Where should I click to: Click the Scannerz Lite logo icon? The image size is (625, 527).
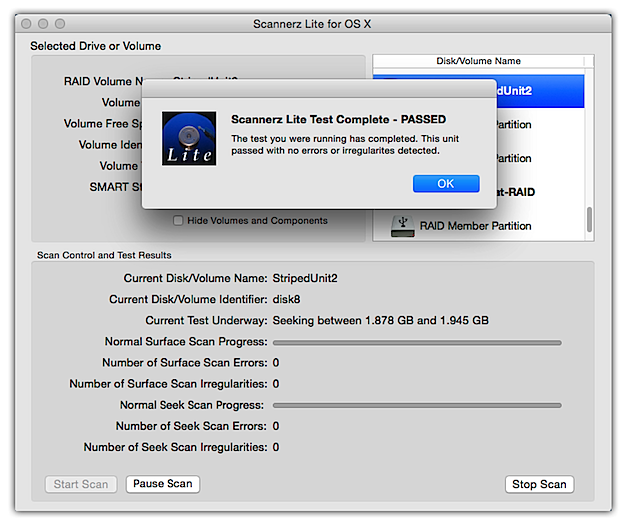pyautogui.click(x=189, y=138)
